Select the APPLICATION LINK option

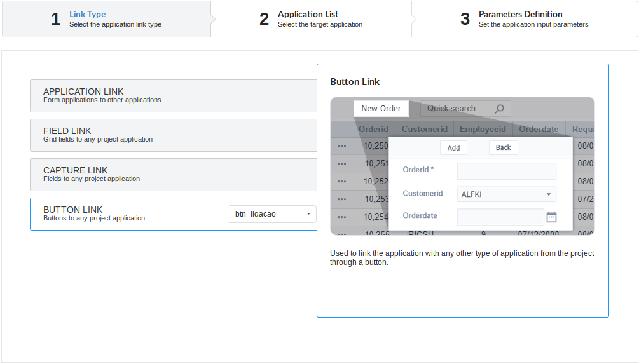[173, 96]
